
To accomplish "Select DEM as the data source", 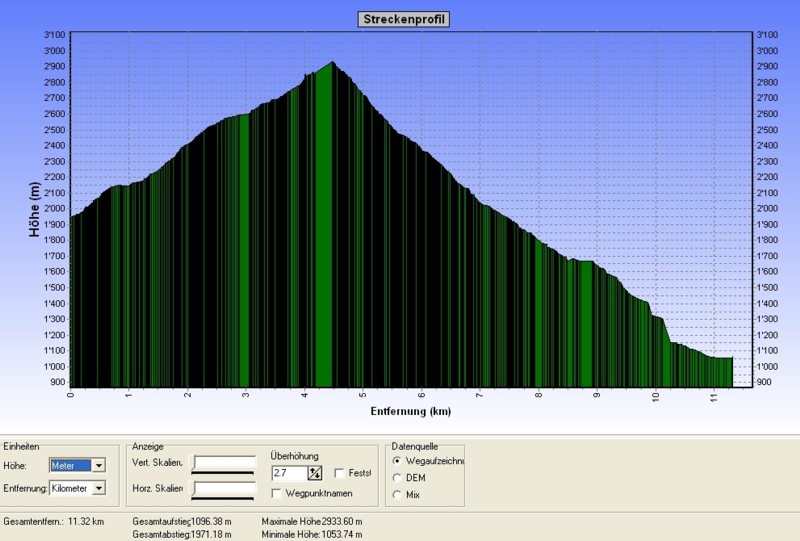I will point(399,478).
